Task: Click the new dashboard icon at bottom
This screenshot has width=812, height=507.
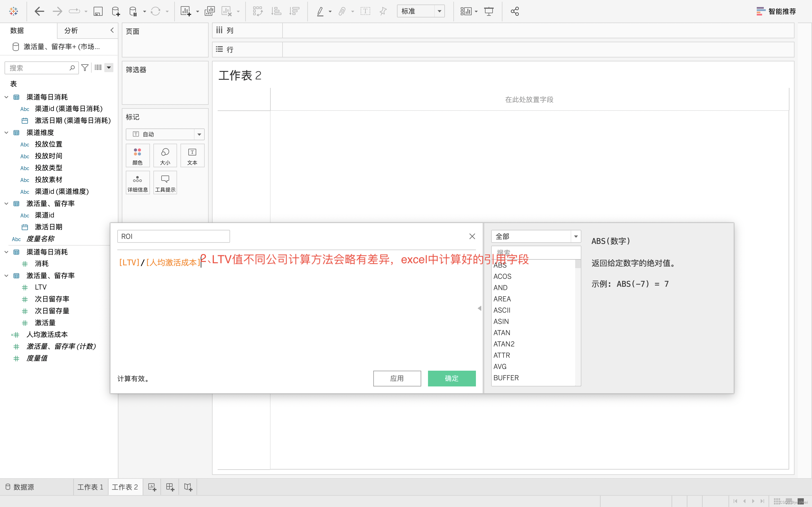Action: (170, 487)
